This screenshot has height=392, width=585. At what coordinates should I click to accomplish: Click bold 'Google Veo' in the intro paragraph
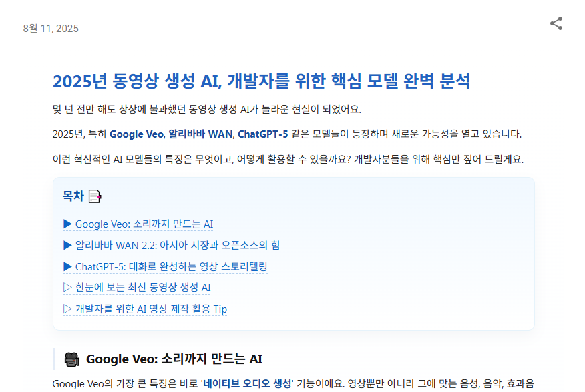click(136, 134)
